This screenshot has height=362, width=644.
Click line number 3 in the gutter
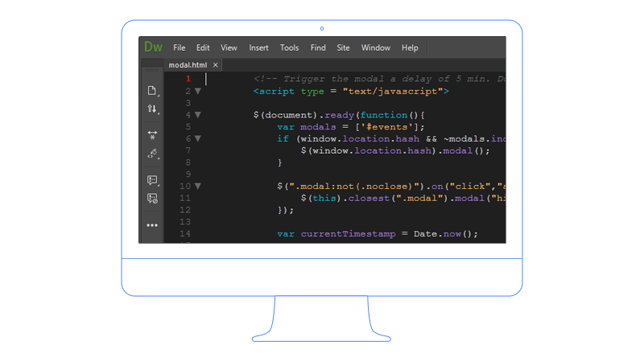coord(188,103)
